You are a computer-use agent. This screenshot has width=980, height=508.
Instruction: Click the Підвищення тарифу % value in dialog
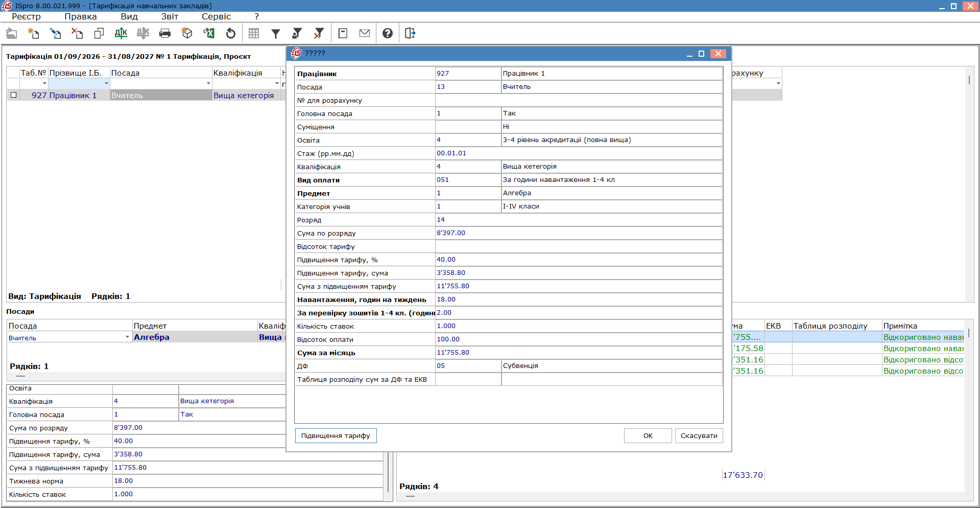pos(579,260)
